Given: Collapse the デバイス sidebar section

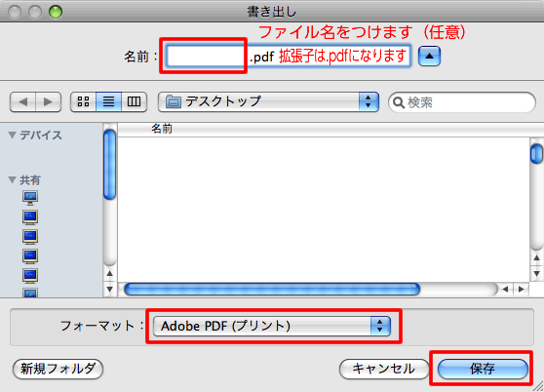Looking at the screenshot, I should click(12, 135).
